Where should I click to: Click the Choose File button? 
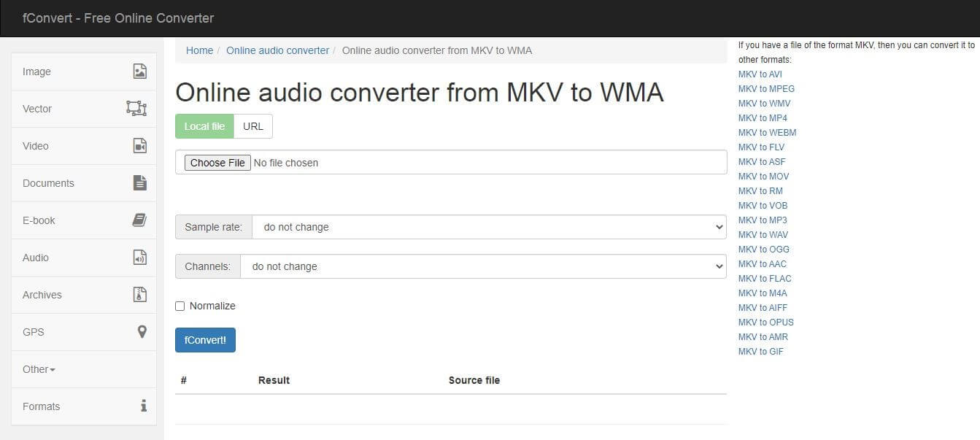point(217,163)
